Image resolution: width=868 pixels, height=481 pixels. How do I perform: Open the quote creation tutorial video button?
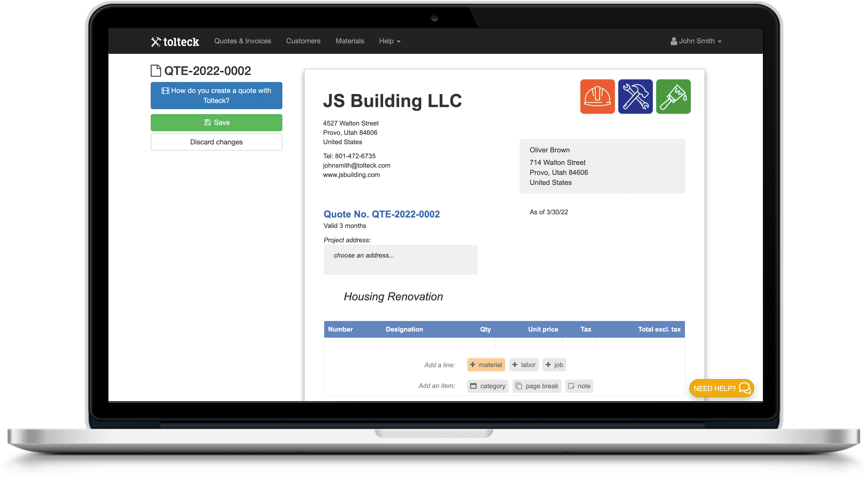click(216, 95)
